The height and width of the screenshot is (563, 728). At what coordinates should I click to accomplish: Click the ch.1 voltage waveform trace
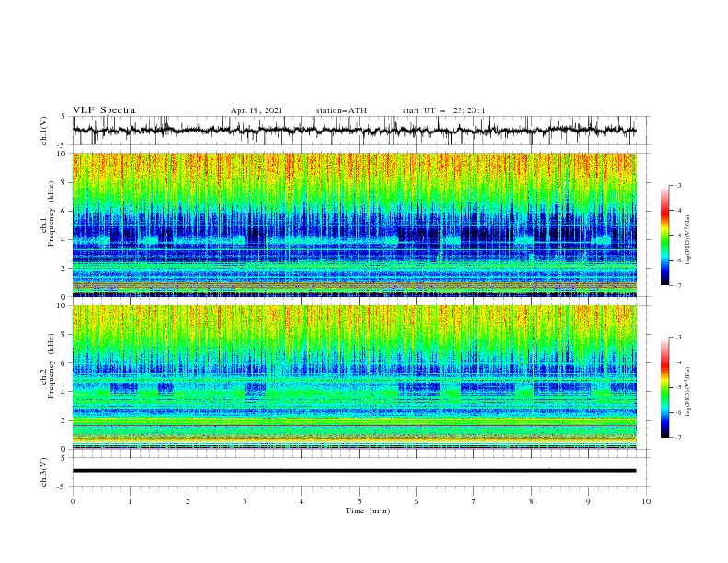[355, 131]
